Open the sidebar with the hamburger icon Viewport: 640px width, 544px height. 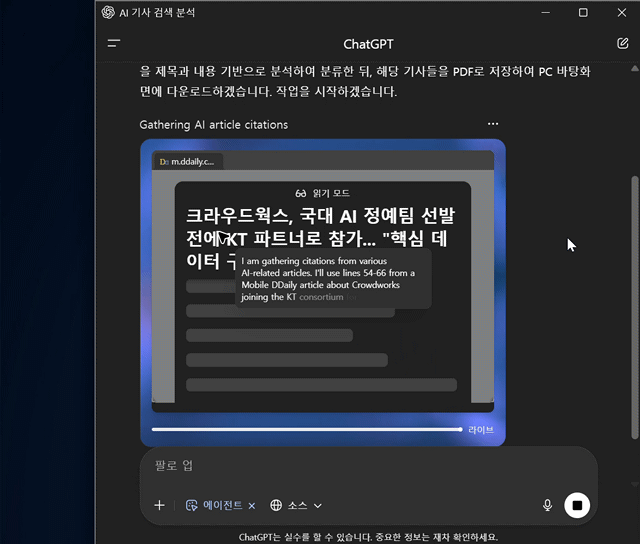pos(114,44)
